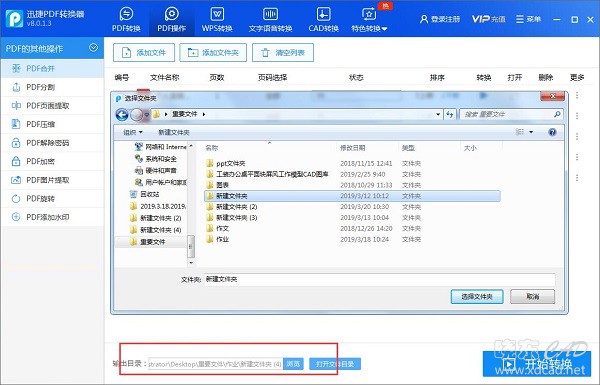Select 用户帐户和家庭 in tree

tap(161, 182)
